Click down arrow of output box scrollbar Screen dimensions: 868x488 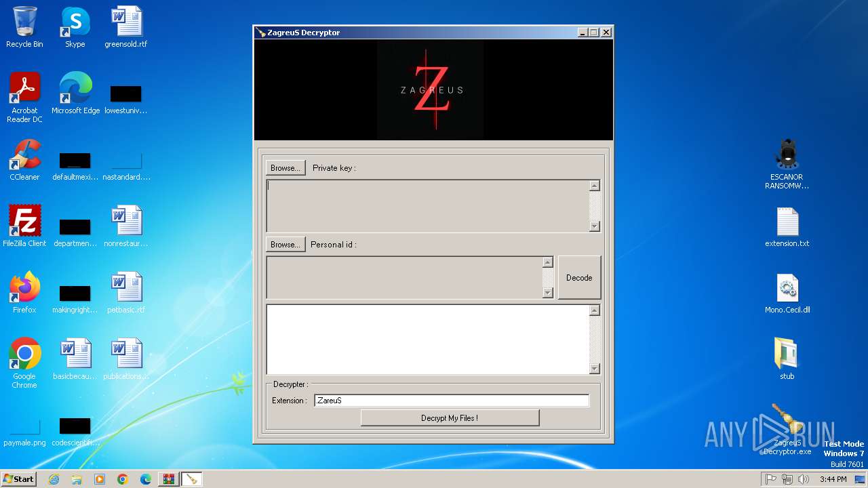(x=595, y=369)
